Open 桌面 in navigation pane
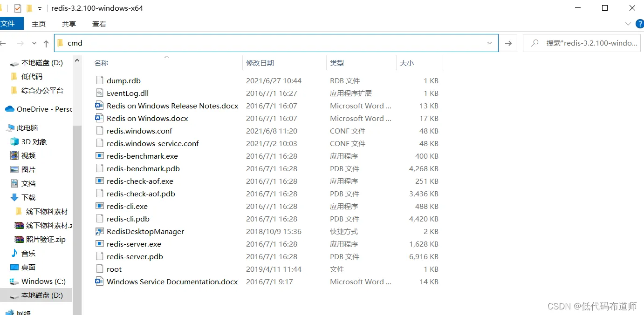The height and width of the screenshot is (315, 644). pyautogui.click(x=24, y=267)
